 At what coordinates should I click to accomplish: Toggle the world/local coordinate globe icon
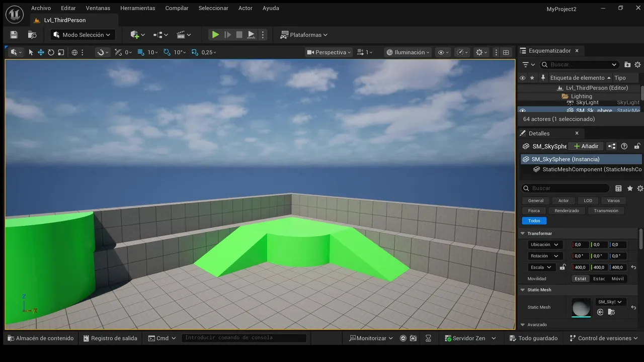click(x=74, y=52)
